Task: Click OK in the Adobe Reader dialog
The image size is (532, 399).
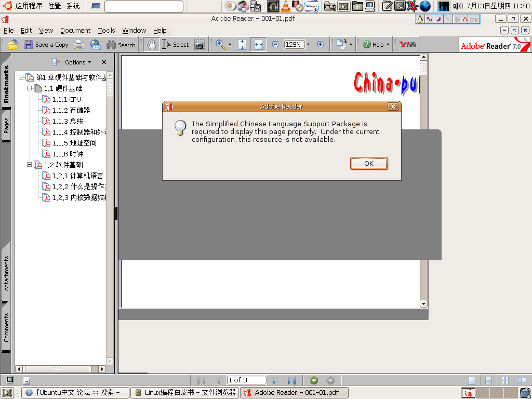Action: (x=369, y=164)
